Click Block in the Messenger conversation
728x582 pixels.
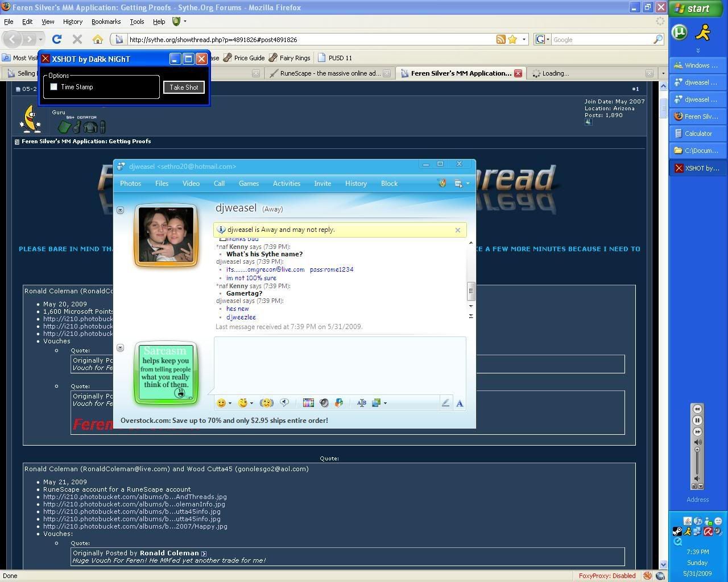coord(389,184)
